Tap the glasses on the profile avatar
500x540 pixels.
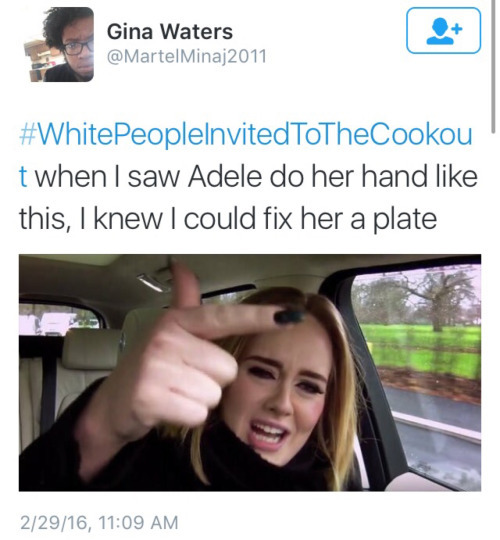(78, 47)
